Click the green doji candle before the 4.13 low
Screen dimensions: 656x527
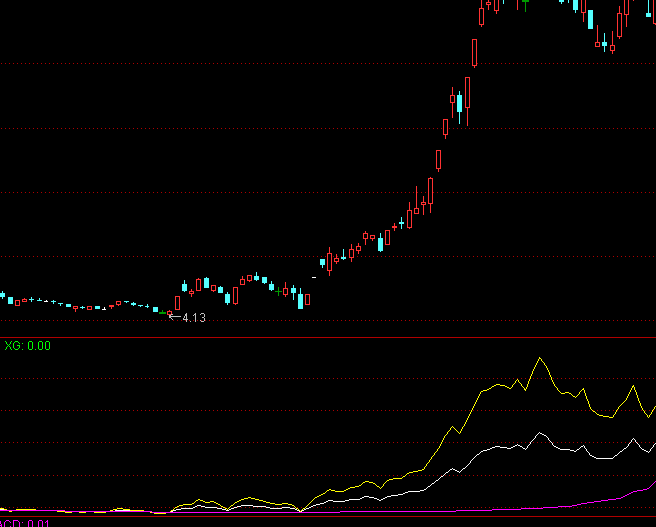pos(162,312)
